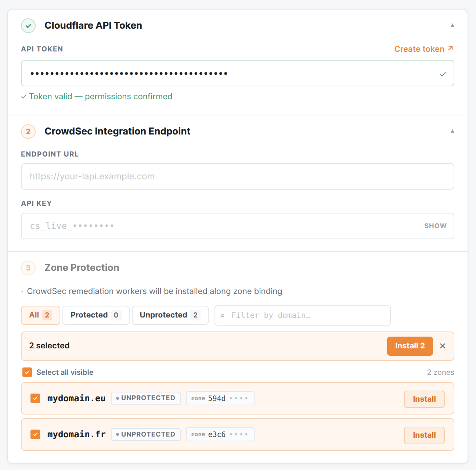The width and height of the screenshot is (476, 470).
Task: Click the green check icon beside Cloudflare API Token
Action: pyautogui.click(x=28, y=26)
